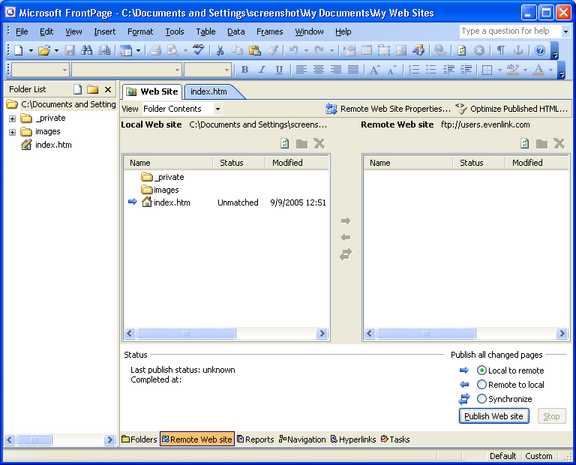Click the Local Web site horizontal scrollbar thumb
The height and width of the screenshot is (465, 576).
(x=187, y=334)
